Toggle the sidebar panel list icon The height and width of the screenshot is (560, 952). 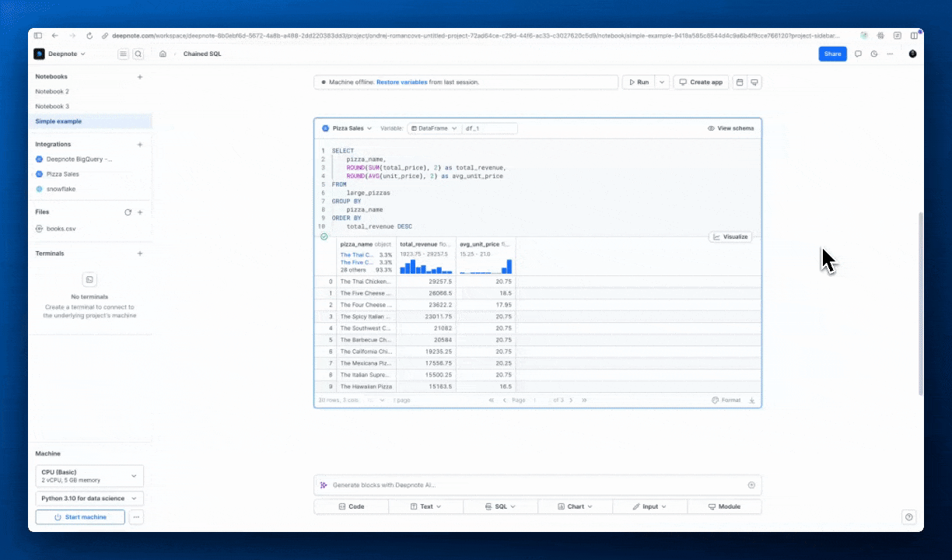[x=123, y=54]
